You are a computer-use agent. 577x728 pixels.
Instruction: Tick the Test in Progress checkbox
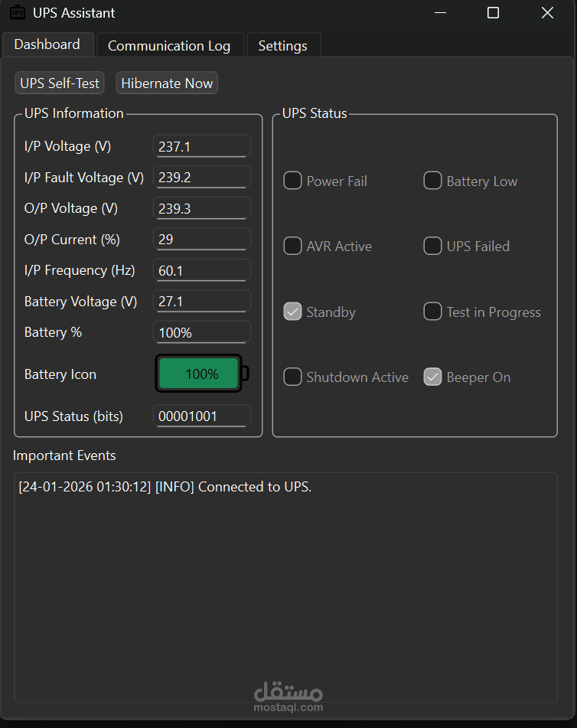[433, 312]
